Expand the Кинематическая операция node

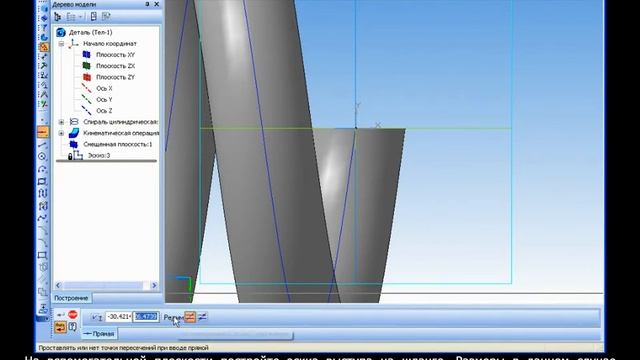[61, 133]
